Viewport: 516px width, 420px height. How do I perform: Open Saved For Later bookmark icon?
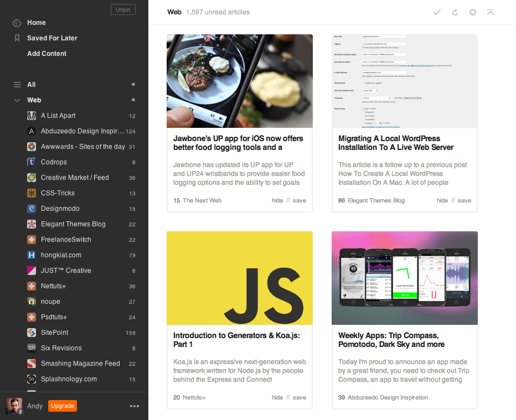click(x=16, y=38)
